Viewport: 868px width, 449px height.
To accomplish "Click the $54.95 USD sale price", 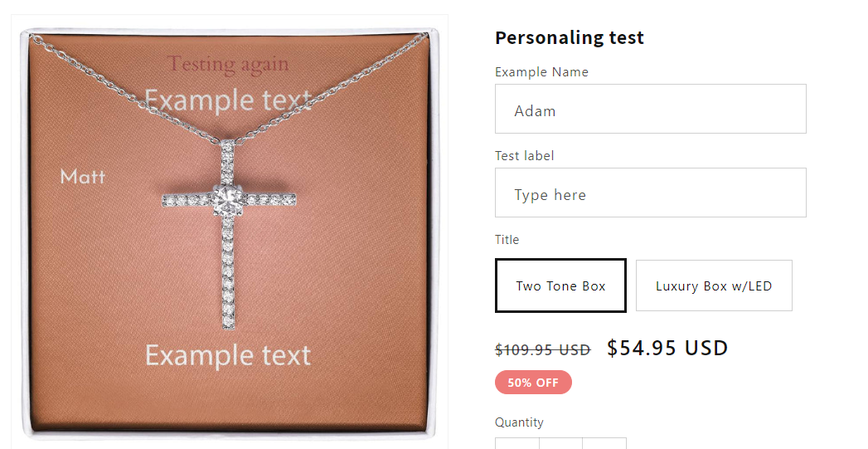I will 667,348.
